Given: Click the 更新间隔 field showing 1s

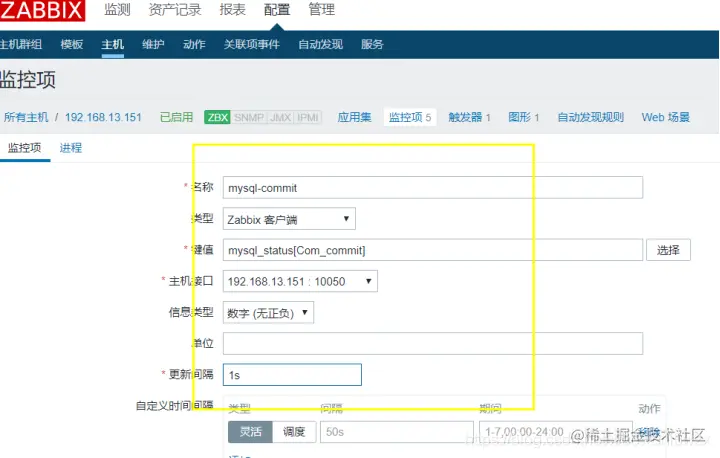Looking at the screenshot, I should click(x=292, y=375).
